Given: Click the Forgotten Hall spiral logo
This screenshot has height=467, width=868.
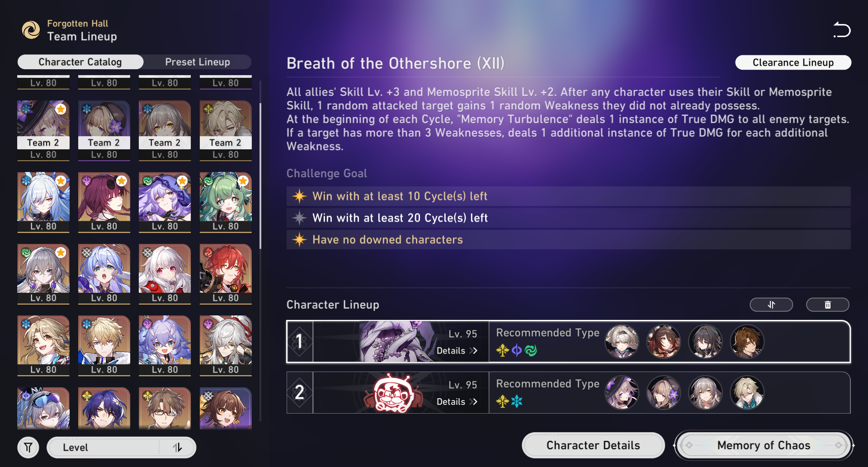Looking at the screenshot, I should point(31,30).
